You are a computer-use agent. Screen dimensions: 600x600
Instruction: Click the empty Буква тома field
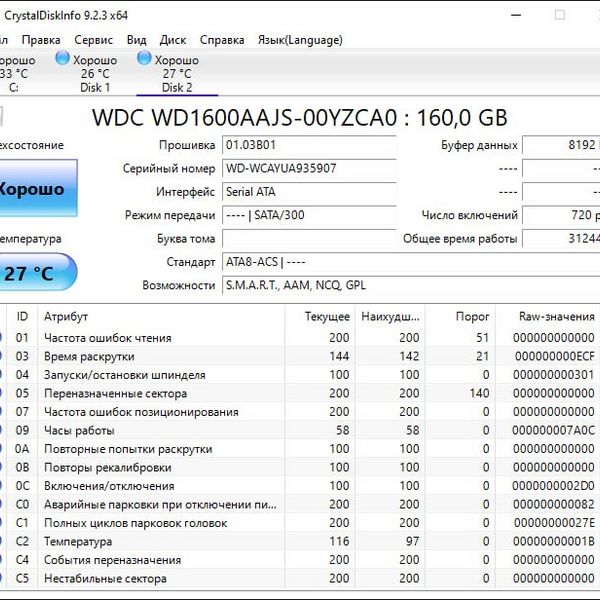click(x=309, y=238)
